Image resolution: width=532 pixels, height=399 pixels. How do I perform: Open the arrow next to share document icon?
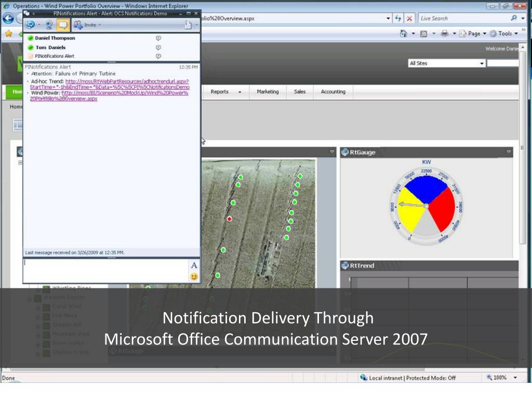point(197,25)
